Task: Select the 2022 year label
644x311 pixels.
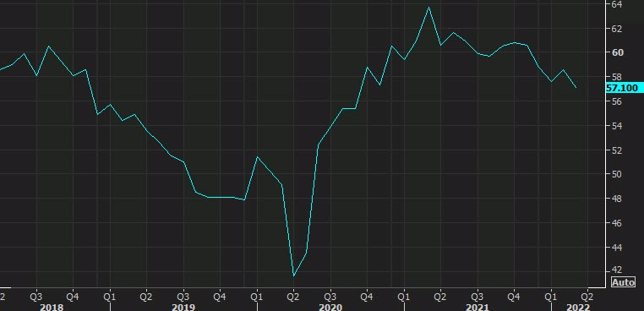Action: click(x=578, y=307)
